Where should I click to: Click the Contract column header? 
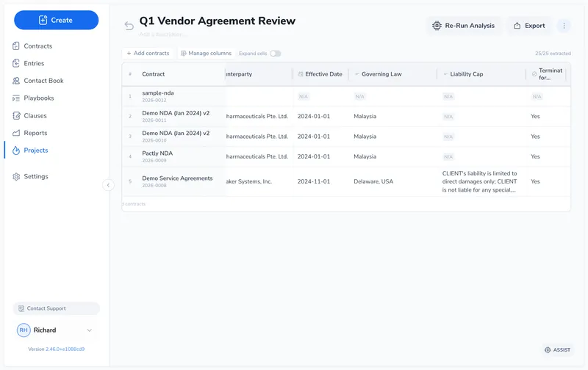click(x=154, y=74)
